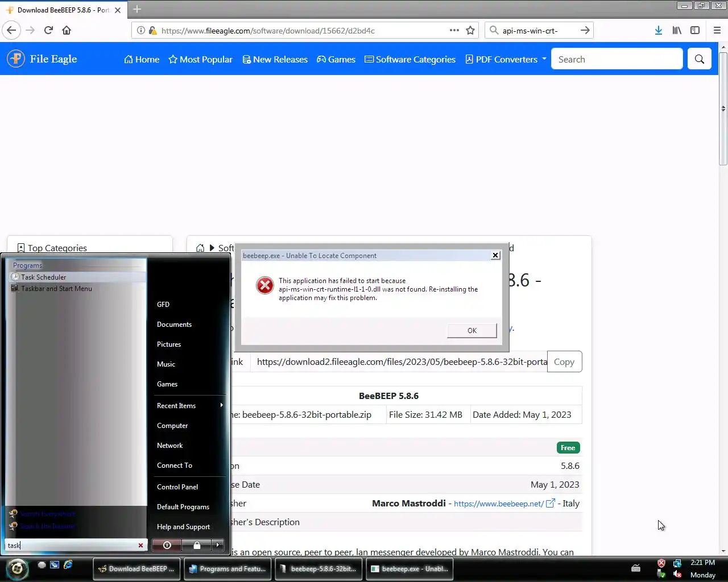The width and height of the screenshot is (728, 582).
Task: Open the Firefox hamburger menu
Action: (x=717, y=30)
